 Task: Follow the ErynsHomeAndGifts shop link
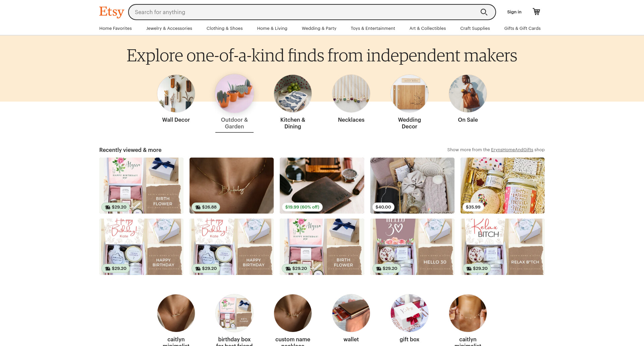pos(512,150)
